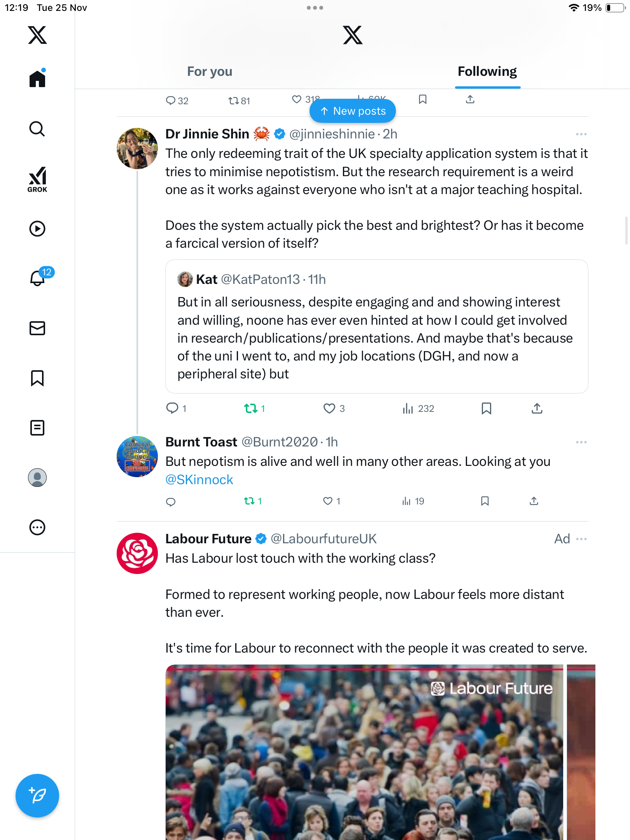Open Messages envelope icon
The height and width of the screenshot is (840, 630).
(37, 328)
